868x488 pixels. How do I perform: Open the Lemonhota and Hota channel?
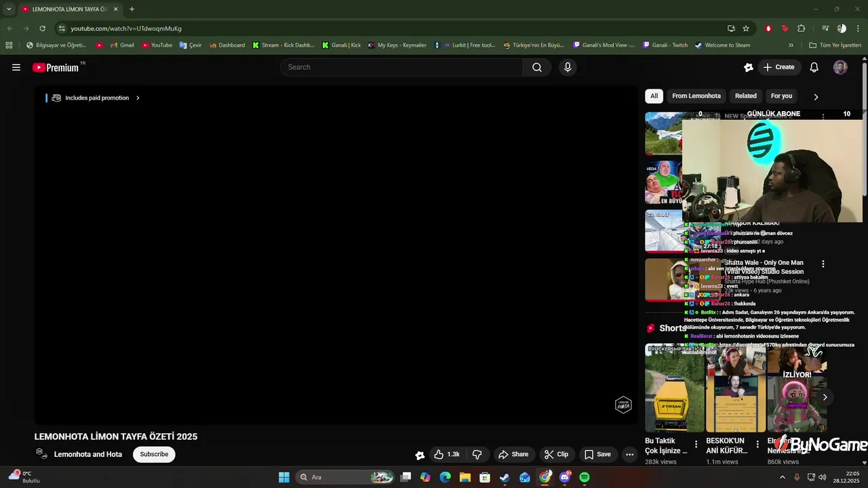click(x=88, y=454)
